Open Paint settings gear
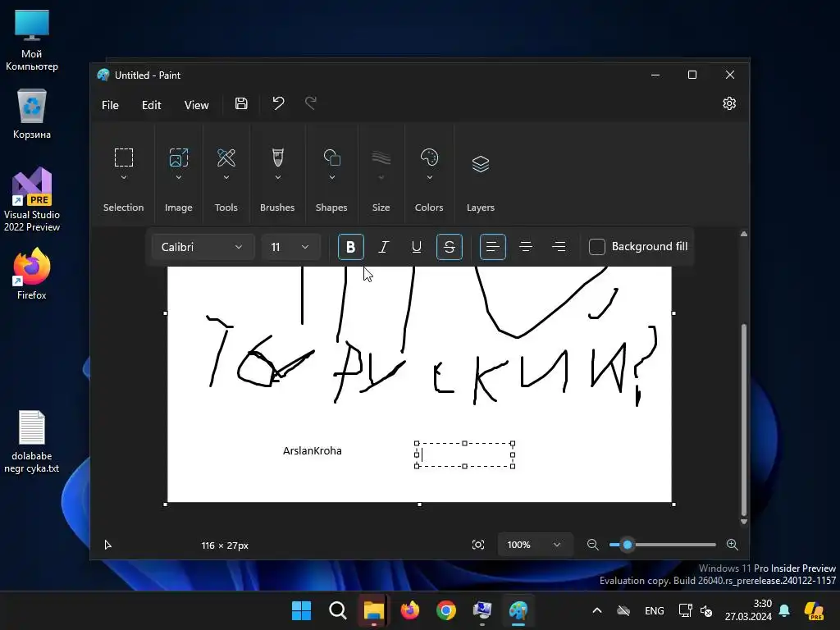The width and height of the screenshot is (840, 630). 729,103
